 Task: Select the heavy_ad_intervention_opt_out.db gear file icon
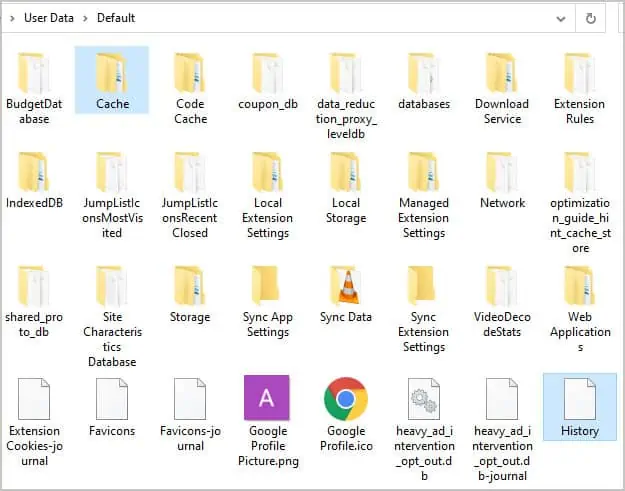424,399
